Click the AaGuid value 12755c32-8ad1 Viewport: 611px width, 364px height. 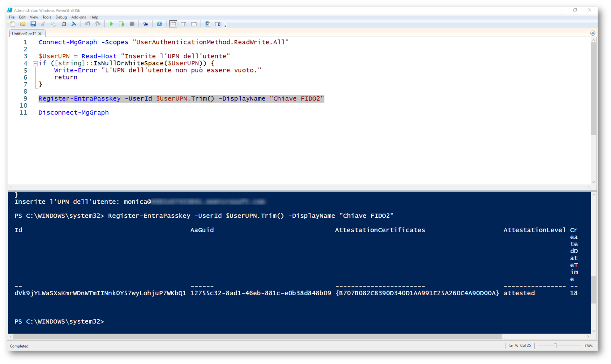click(x=261, y=293)
